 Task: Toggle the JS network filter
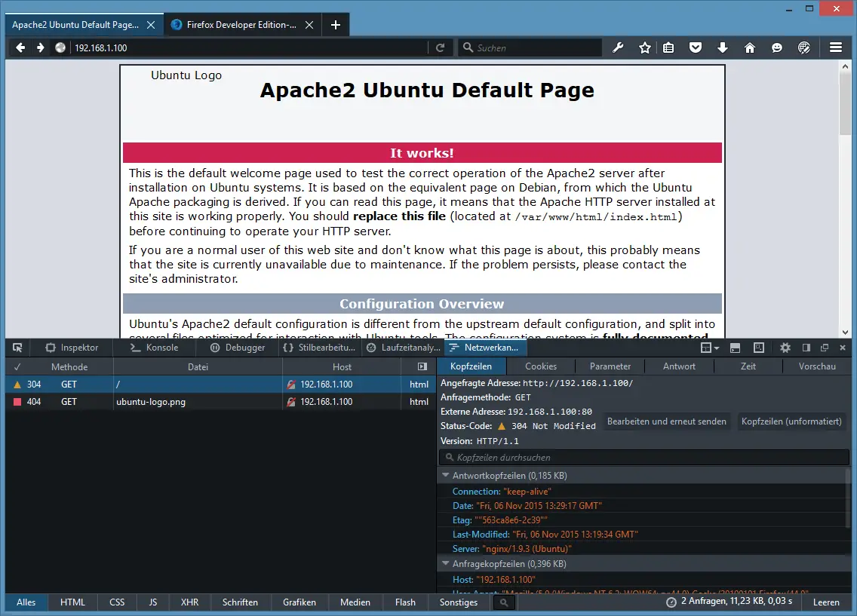(153, 602)
